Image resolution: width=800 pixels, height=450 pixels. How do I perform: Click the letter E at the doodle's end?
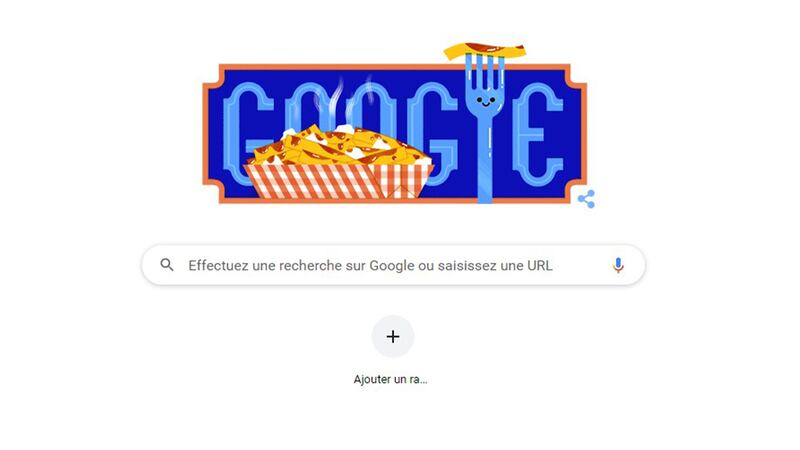click(539, 134)
